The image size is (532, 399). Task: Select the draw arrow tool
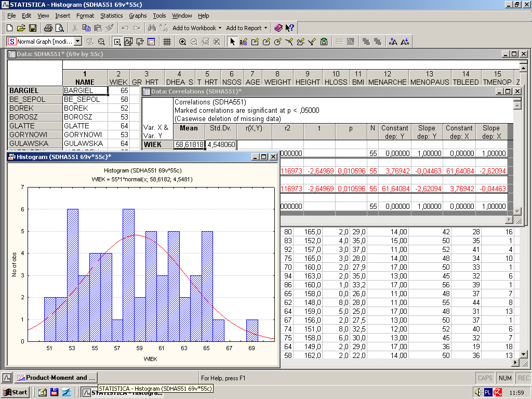pos(312,42)
